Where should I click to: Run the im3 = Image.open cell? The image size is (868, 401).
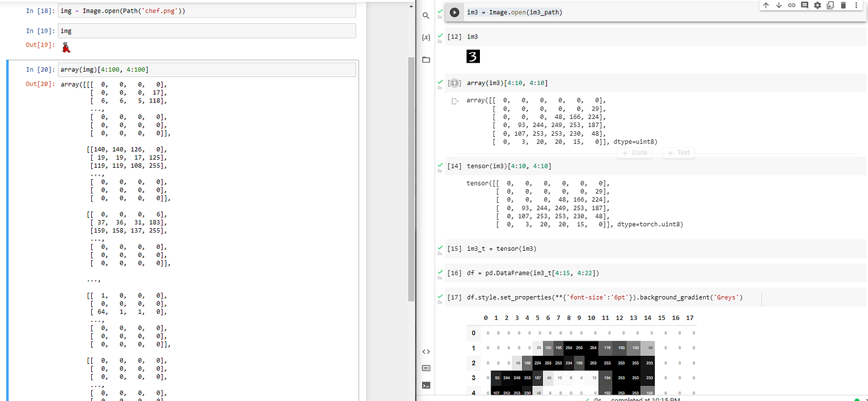coord(454,12)
